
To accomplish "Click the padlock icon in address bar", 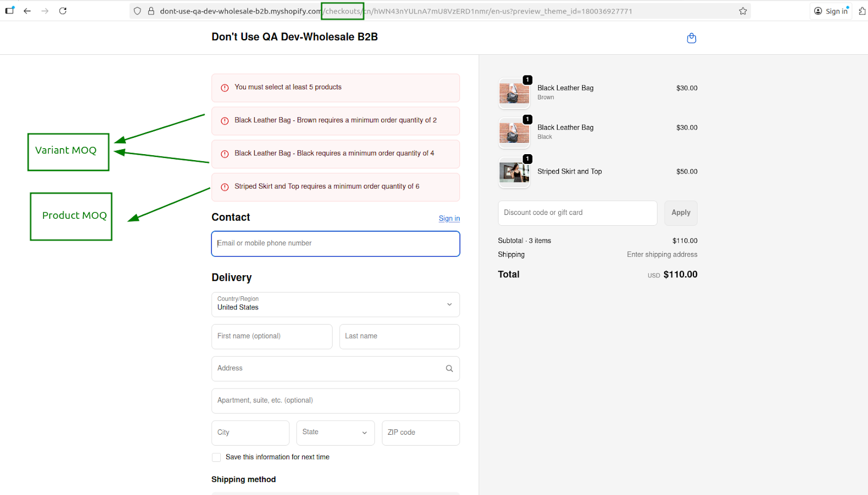I will pos(150,11).
